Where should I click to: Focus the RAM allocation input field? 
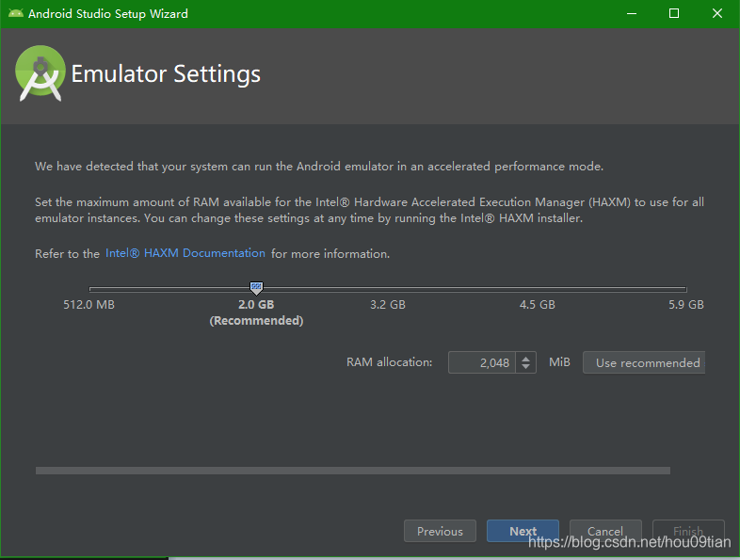482,362
